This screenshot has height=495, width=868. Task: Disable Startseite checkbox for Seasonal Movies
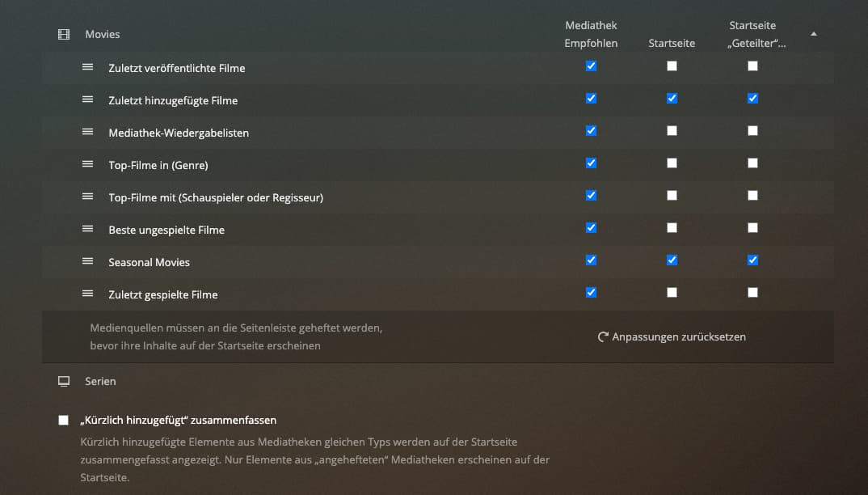coord(672,260)
